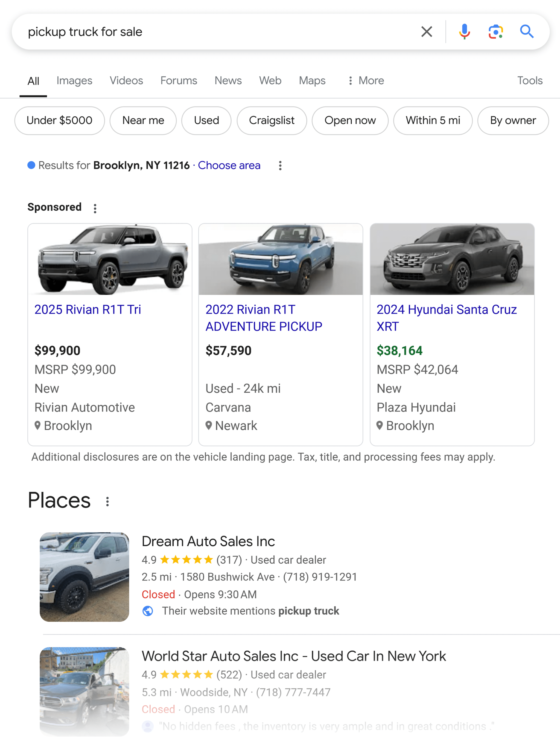Open three-dot menu beside Places heading
560x742 pixels.
tap(107, 502)
